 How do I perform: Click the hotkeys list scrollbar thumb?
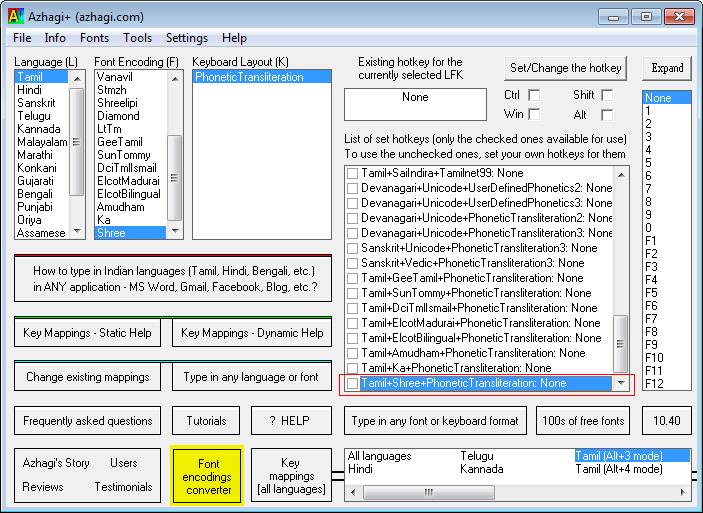(x=621, y=344)
